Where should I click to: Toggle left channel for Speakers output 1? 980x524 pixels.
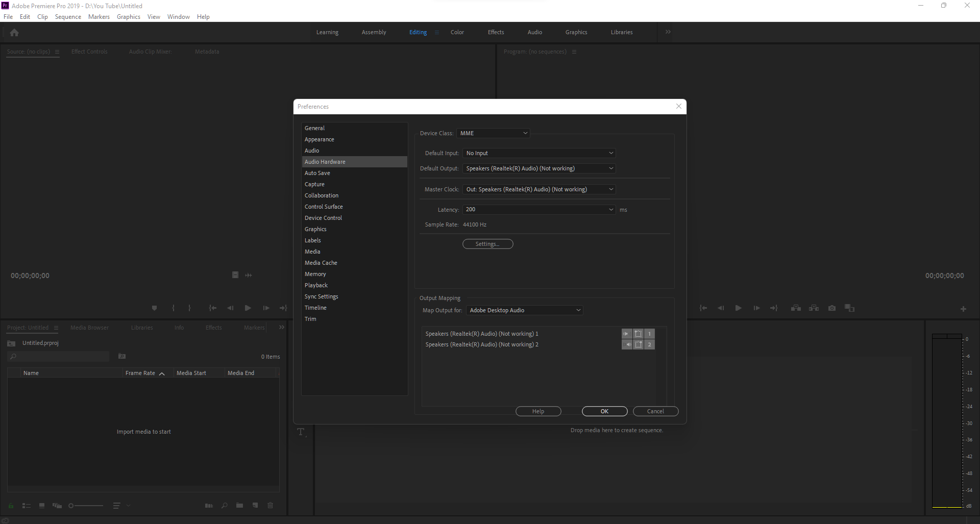tap(627, 334)
